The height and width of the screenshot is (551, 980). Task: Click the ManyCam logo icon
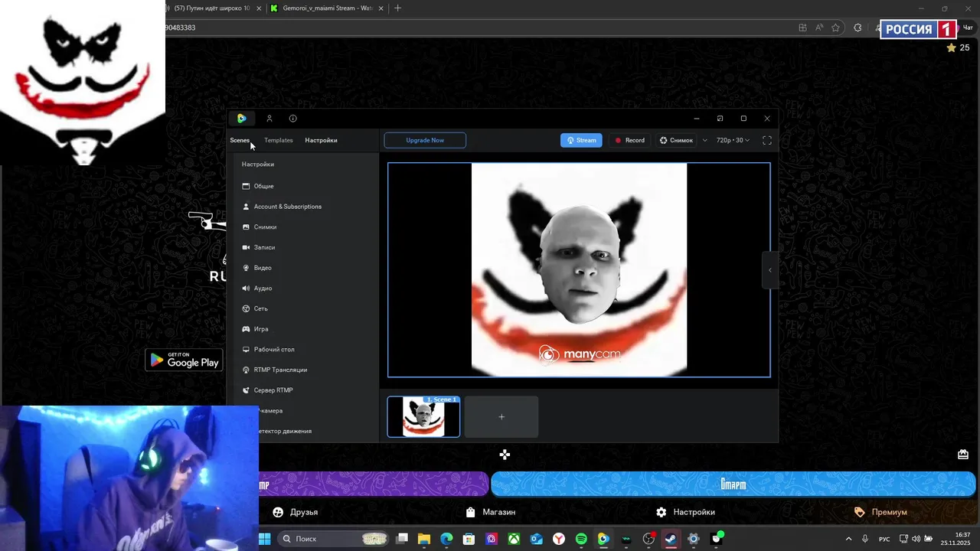tap(241, 119)
